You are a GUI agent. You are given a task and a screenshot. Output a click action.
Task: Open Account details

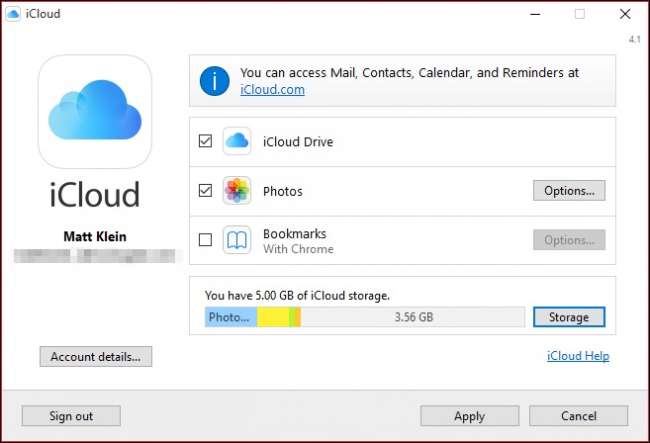pos(95,356)
